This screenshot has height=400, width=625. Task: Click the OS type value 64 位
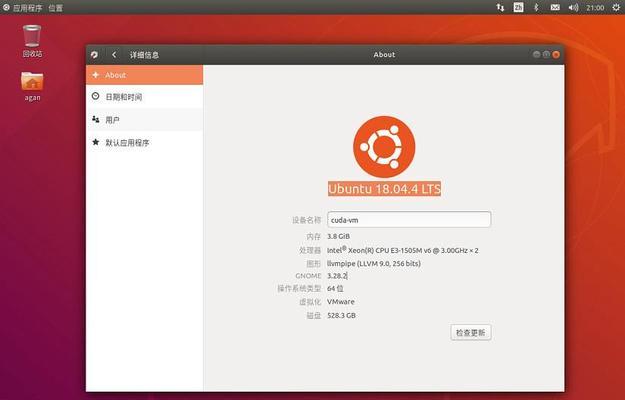[x=335, y=288]
